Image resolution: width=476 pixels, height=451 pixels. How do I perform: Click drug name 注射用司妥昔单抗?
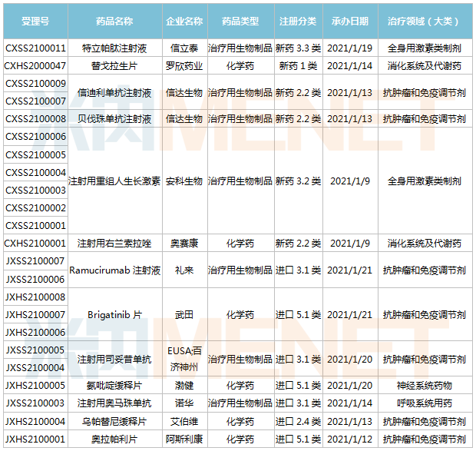click(x=114, y=360)
